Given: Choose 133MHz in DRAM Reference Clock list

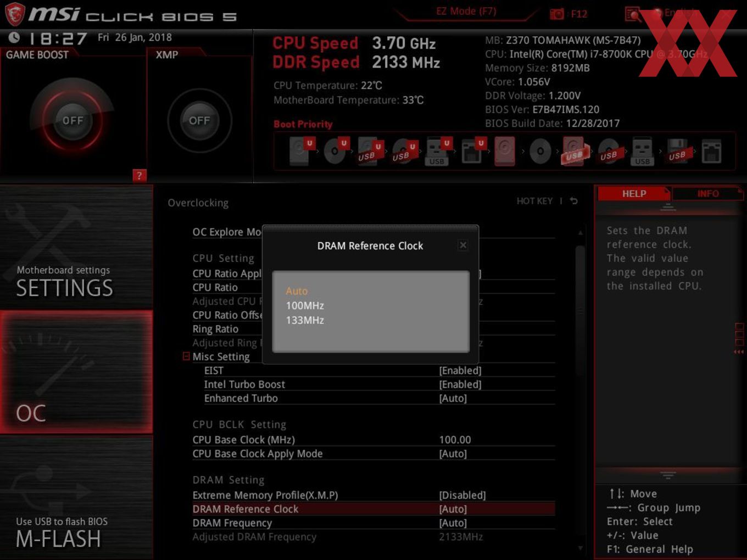Looking at the screenshot, I should coord(305,320).
